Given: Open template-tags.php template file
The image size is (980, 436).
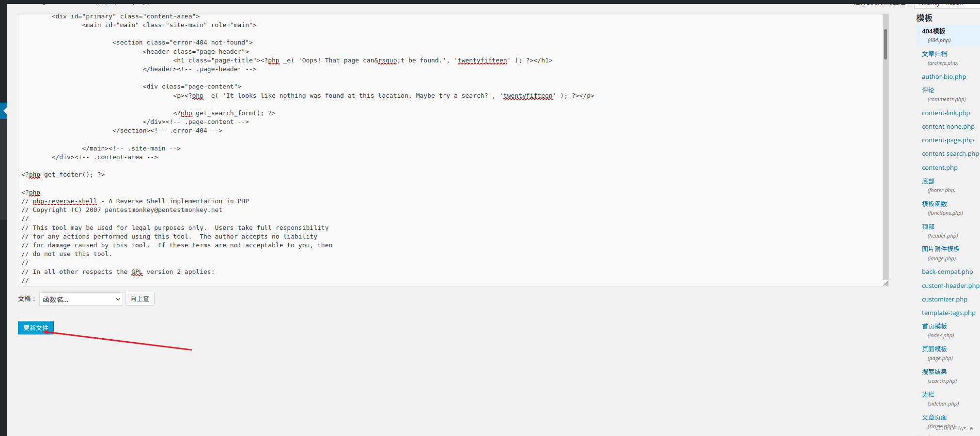Looking at the screenshot, I should tap(949, 313).
